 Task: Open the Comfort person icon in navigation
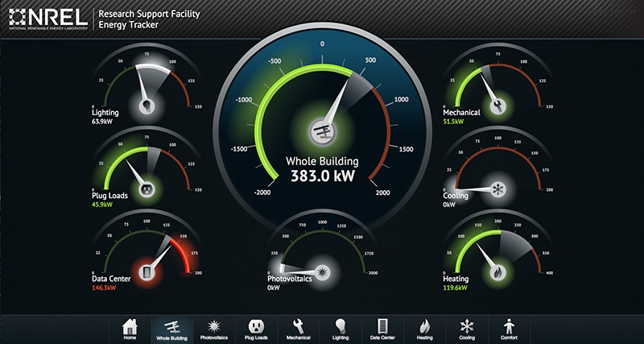pyautogui.click(x=508, y=329)
